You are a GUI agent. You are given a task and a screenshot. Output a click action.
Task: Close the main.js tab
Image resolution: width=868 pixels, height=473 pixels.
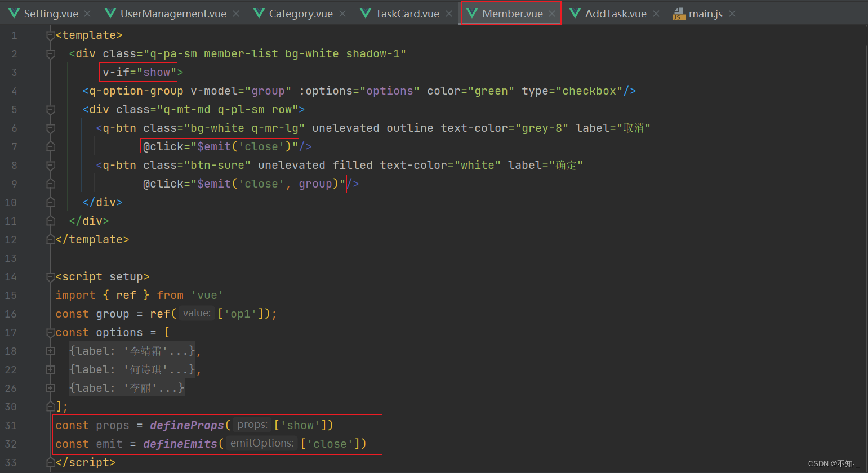click(x=732, y=14)
